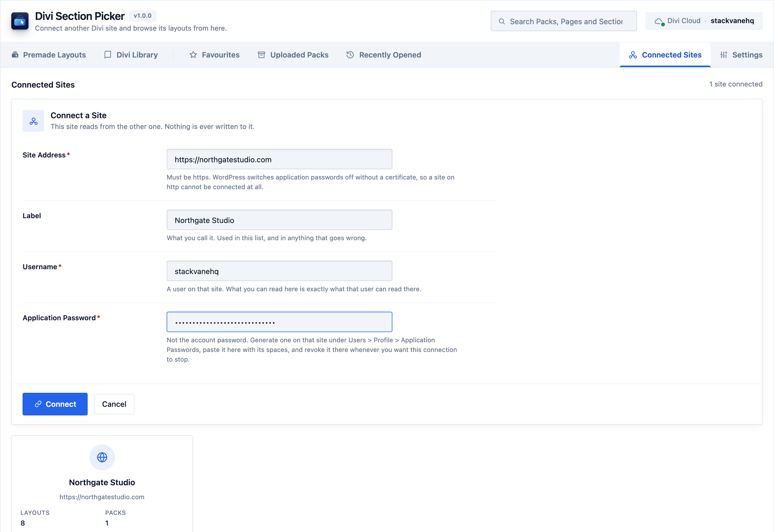Click the Settings sliders icon
This screenshot has width=774, height=532.
point(724,55)
